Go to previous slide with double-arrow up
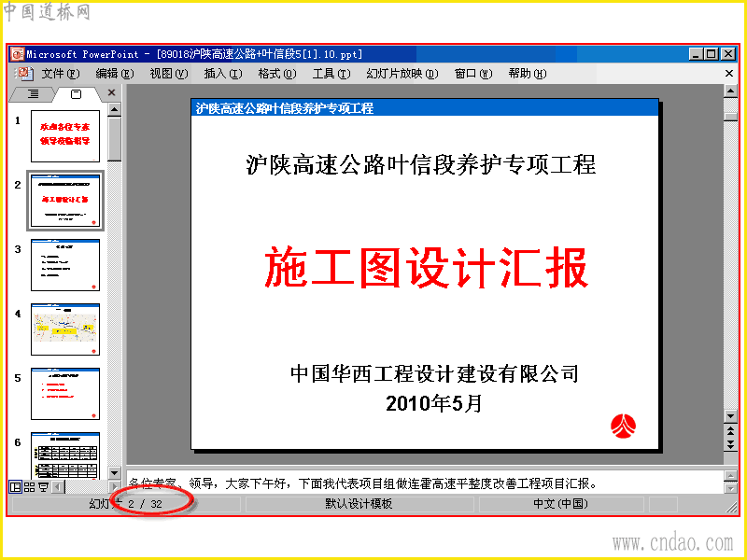Image resolution: width=747 pixels, height=560 pixels. pos(730,431)
